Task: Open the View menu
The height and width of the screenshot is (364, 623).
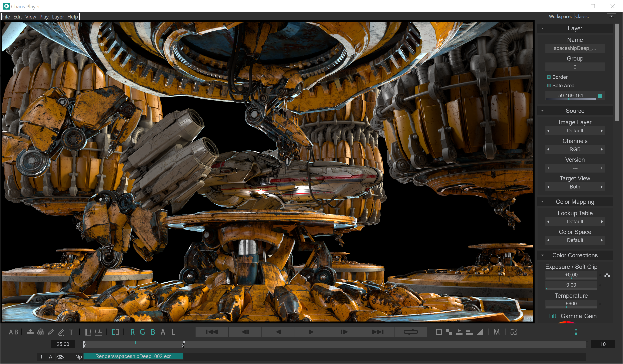Action: [x=31, y=17]
